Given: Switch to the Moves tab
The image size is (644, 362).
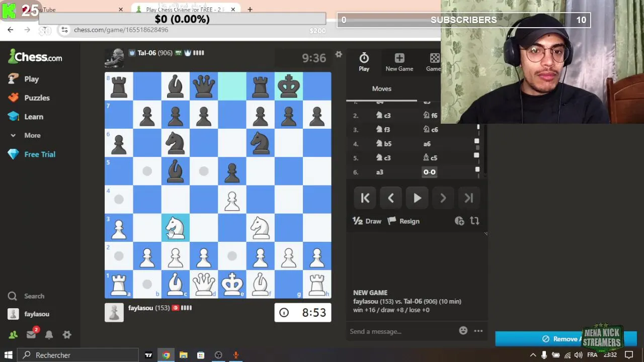Looking at the screenshot, I should click(x=381, y=88).
